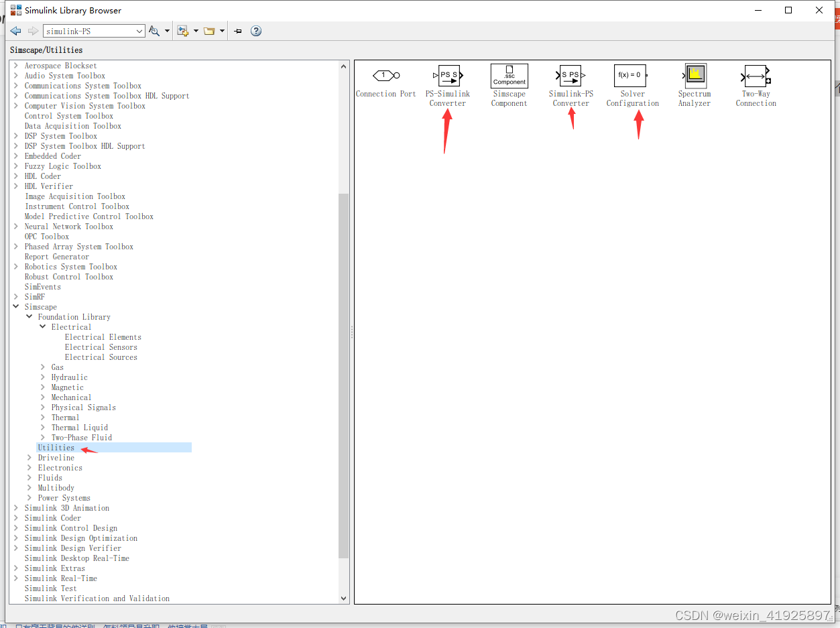Click the new model icon
Viewport: 840px width, 628px height.
coord(182,31)
